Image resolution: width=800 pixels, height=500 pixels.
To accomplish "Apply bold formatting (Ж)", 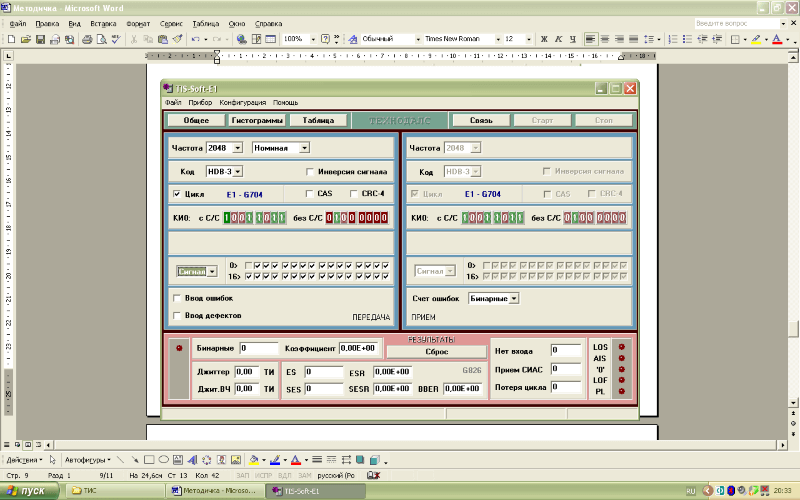I will click(544, 39).
